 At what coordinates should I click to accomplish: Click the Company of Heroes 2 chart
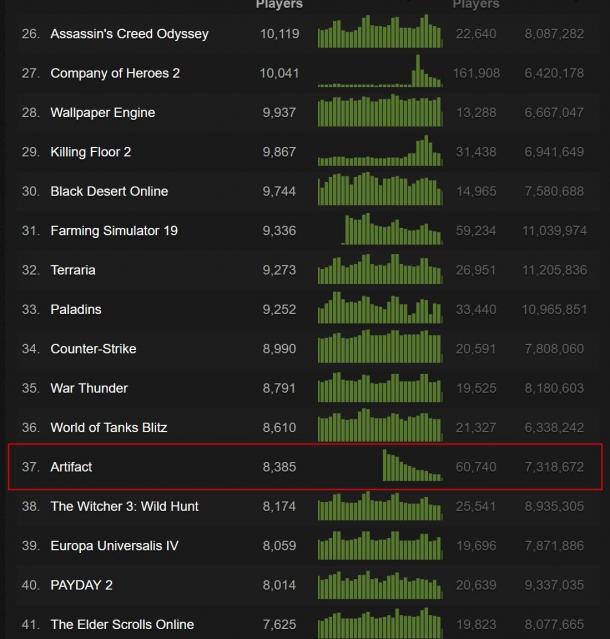point(380,71)
